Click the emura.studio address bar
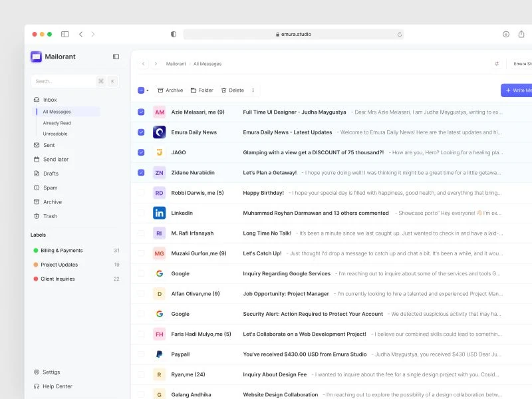This screenshot has height=399, width=532. (x=293, y=35)
